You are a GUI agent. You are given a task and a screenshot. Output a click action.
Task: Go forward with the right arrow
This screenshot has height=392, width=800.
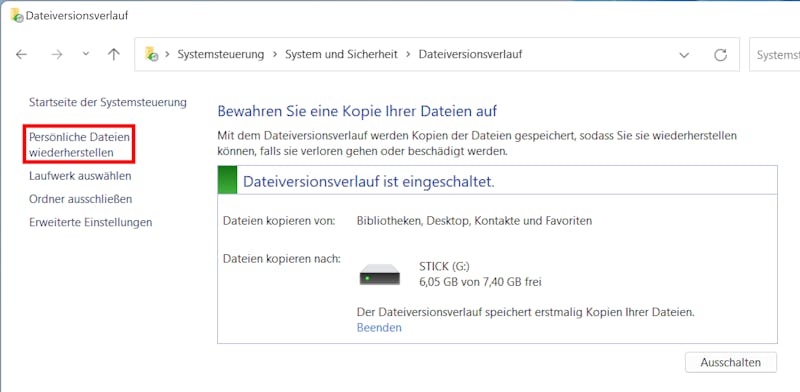(57, 55)
